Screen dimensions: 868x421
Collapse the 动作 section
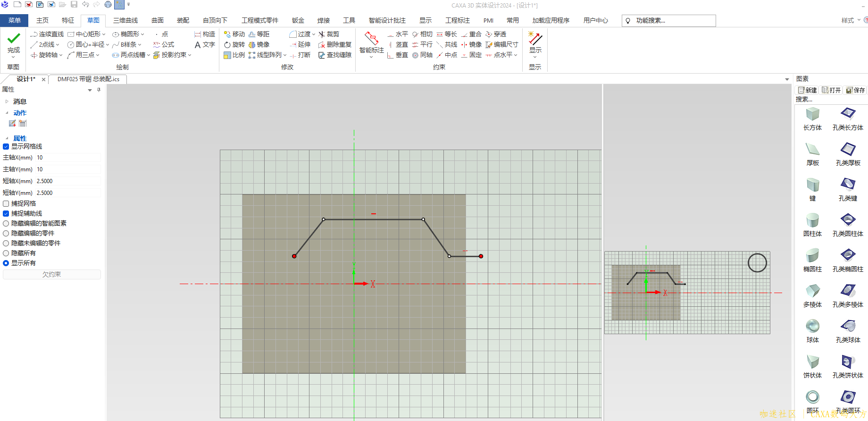(x=7, y=113)
